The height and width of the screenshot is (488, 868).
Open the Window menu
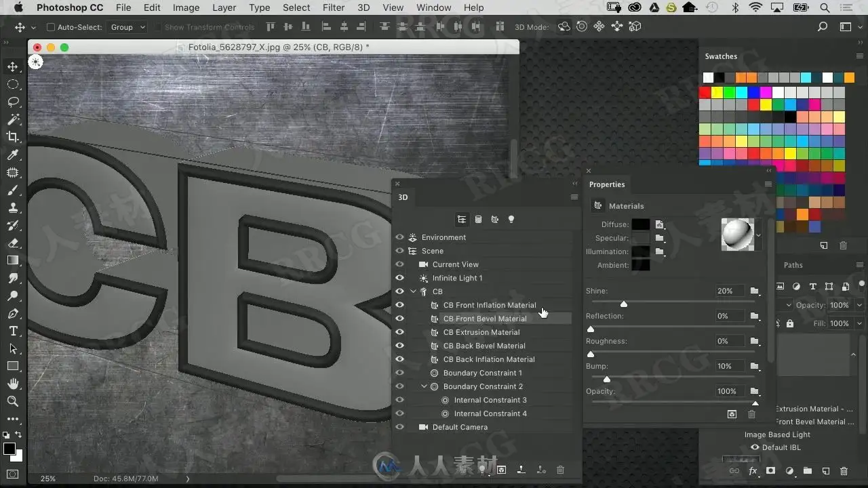pyautogui.click(x=434, y=7)
